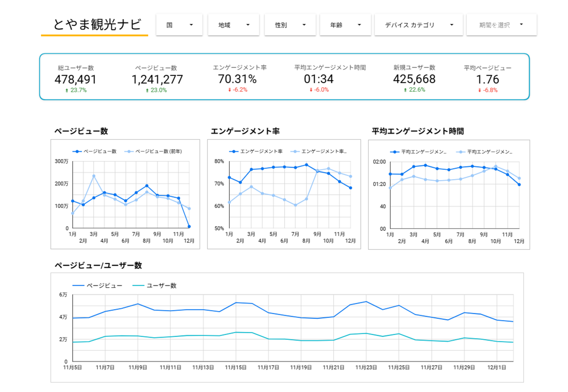Click the 12月1日 date label
Screen dimensions: 568x392
click(x=497, y=367)
